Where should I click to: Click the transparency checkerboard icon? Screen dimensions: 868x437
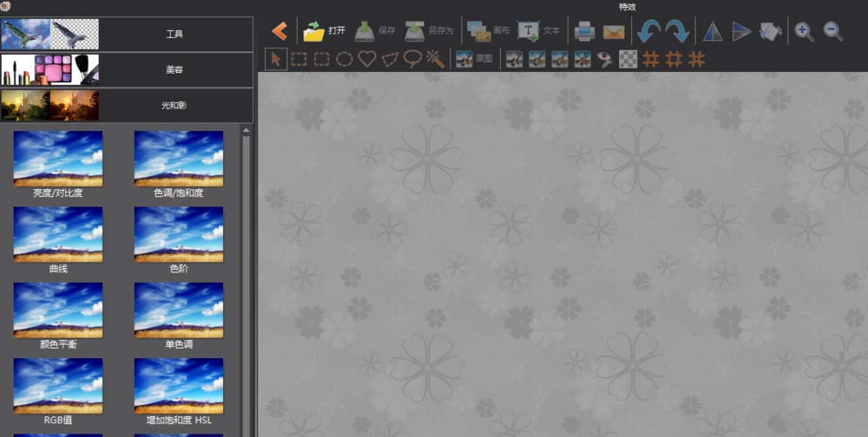[628, 59]
